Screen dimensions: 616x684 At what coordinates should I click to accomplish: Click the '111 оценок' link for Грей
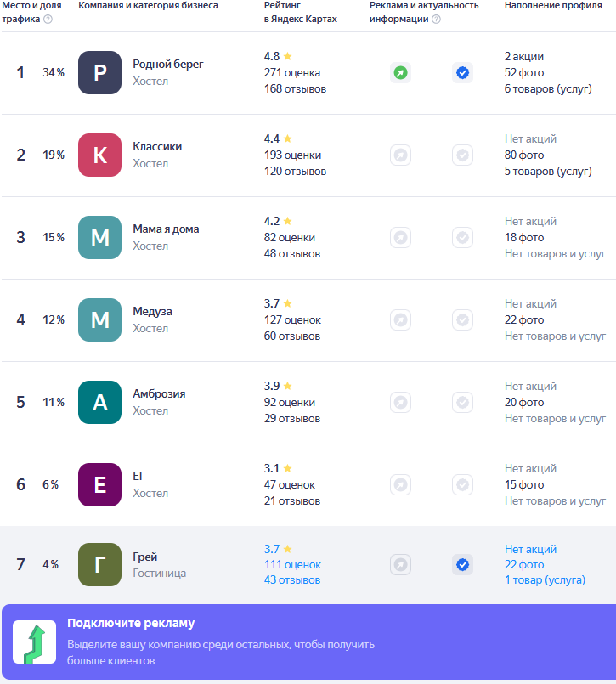[x=292, y=565]
